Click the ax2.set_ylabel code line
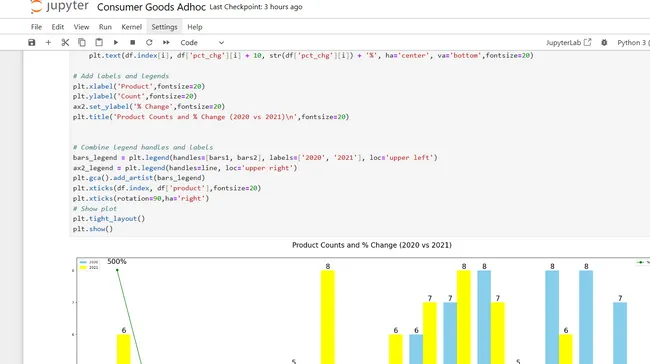650x364 pixels. click(149, 107)
